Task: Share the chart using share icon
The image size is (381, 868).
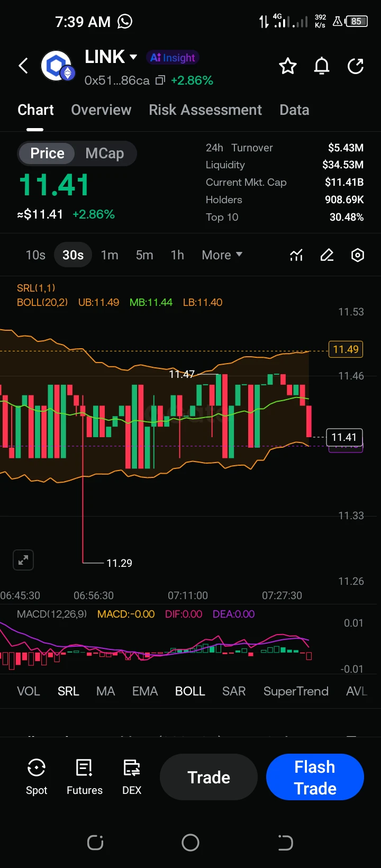Action: coord(356,66)
